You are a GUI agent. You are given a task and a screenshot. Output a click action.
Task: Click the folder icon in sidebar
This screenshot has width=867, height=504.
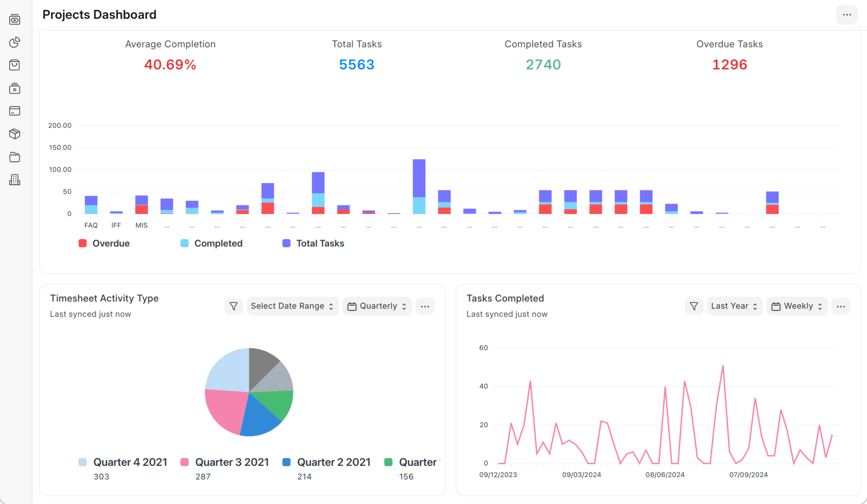(15, 157)
